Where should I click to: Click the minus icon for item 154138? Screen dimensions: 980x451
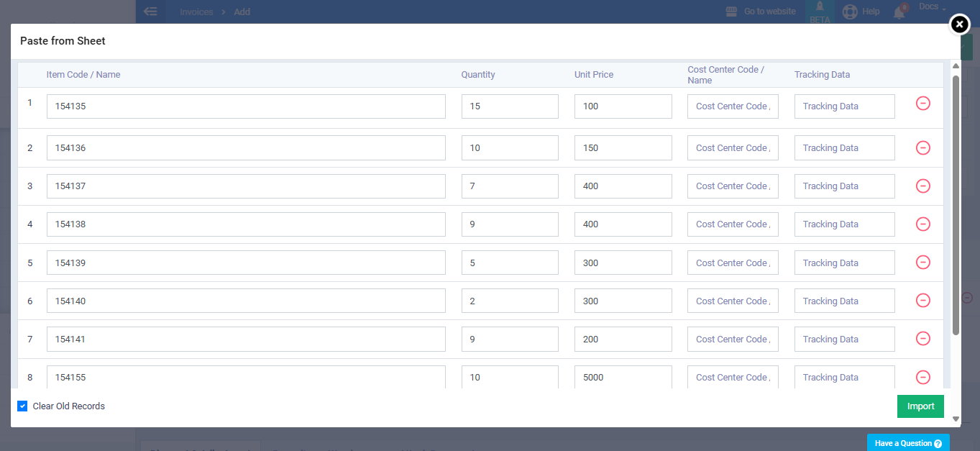coord(922,224)
